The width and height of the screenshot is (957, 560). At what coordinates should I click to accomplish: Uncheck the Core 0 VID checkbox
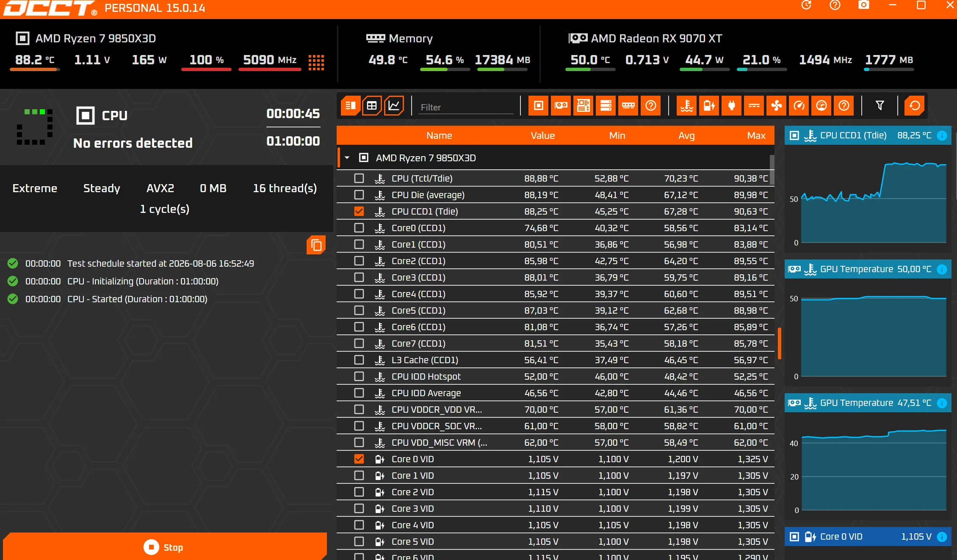click(x=359, y=459)
